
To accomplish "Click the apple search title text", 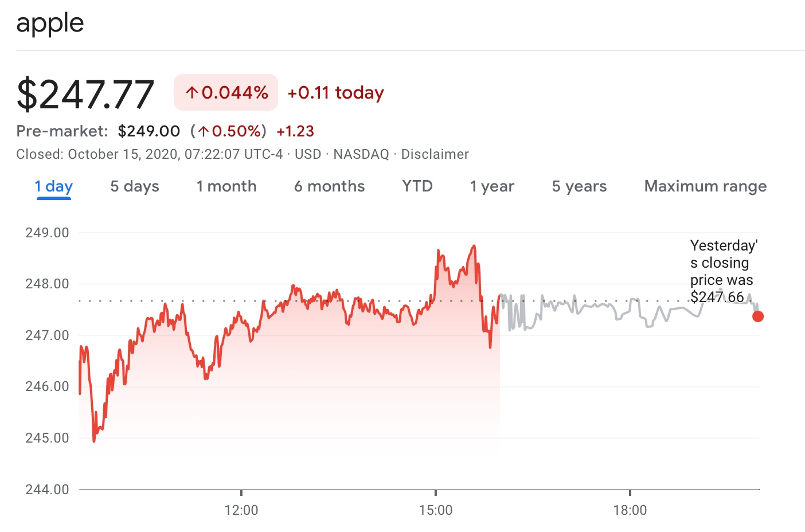I will [x=50, y=24].
